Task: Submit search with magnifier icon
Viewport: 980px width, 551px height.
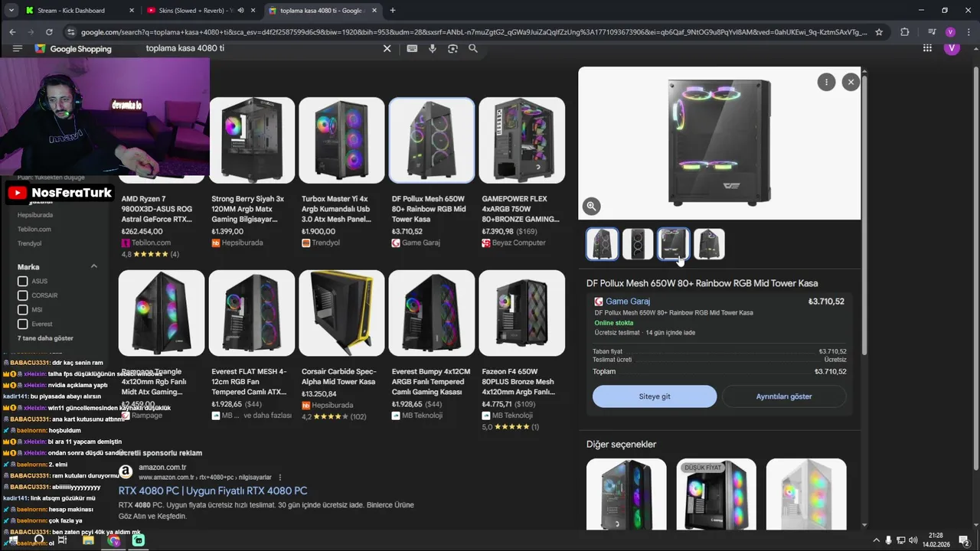Action: tap(473, 48)
